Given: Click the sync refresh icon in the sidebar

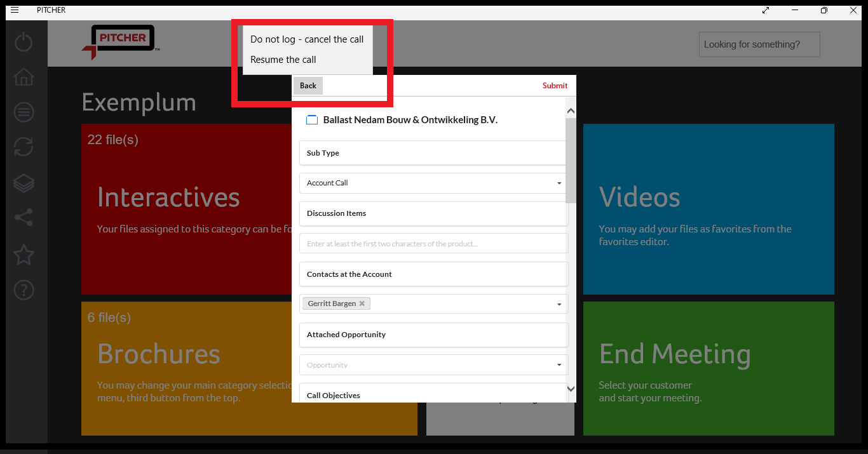Looking at the screenshot, I should coord(23,147).
